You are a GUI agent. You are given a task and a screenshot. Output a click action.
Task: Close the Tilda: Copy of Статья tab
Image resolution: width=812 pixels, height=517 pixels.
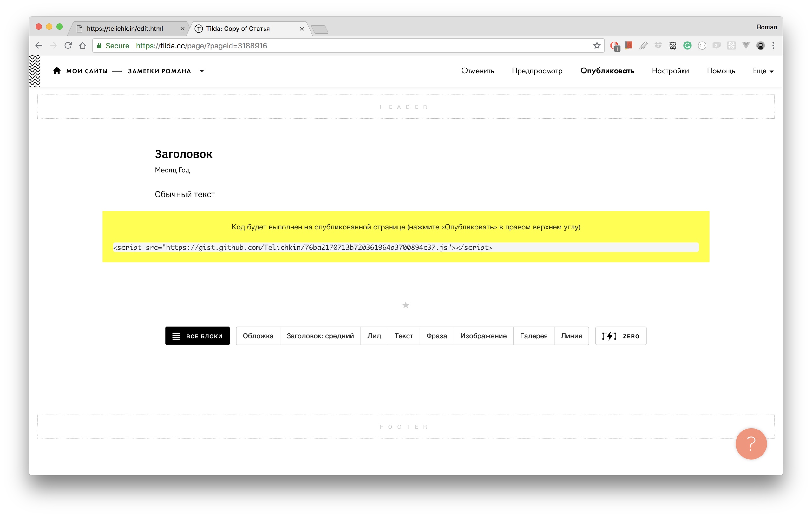(302, 29)
